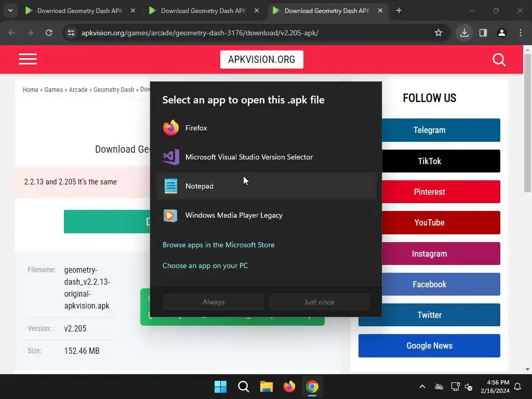Image resolution: width=532 pixels, height=399 pixels.
Task: Open taskbar Search
Action: [x=243, y=387]
